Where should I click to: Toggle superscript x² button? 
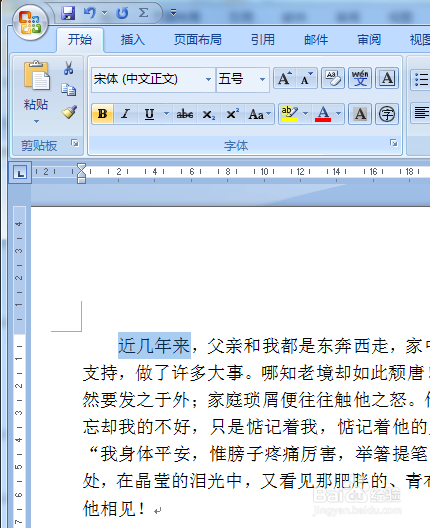[x=233, y=114]
